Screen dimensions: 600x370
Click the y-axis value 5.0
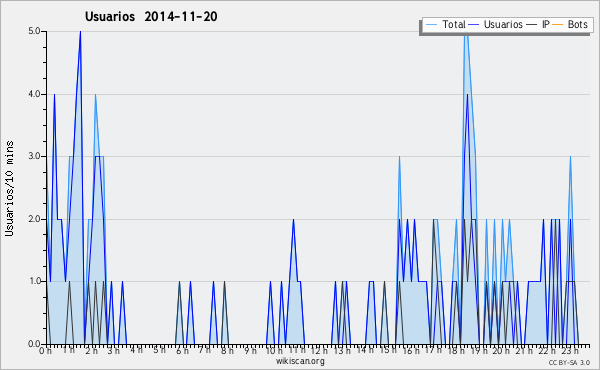(34, 31)
